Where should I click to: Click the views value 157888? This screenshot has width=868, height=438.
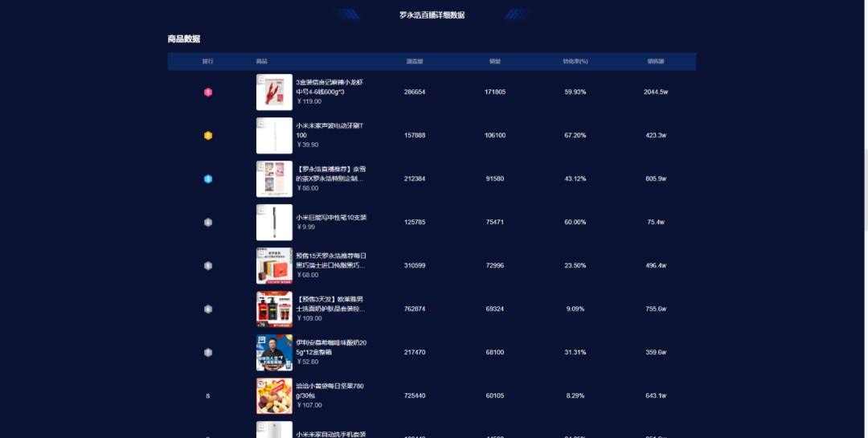415,135
